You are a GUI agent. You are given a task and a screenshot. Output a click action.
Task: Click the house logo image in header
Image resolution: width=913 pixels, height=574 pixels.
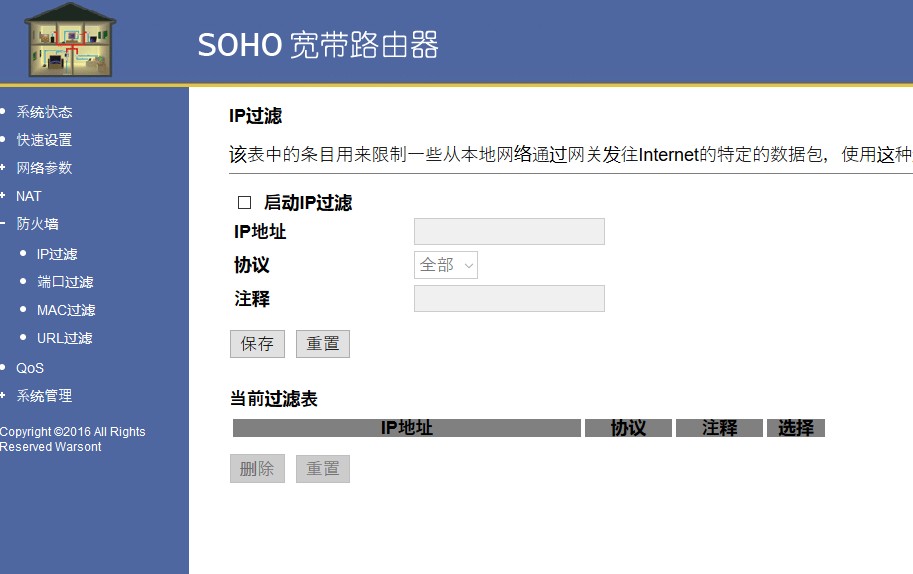[x=70, y=40]
